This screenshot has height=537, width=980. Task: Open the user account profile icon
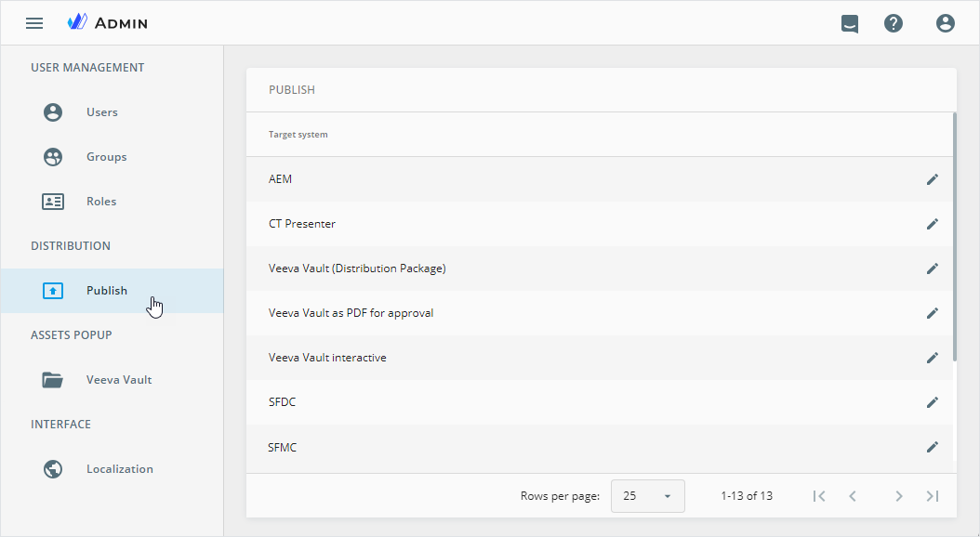pyautogui.click(x=946, y=23)
